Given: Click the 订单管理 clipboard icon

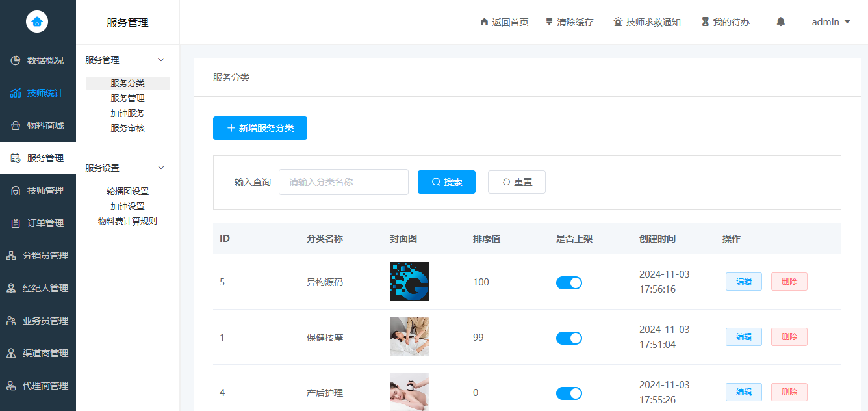Looking at the screenshot, I should coord(16,223).
